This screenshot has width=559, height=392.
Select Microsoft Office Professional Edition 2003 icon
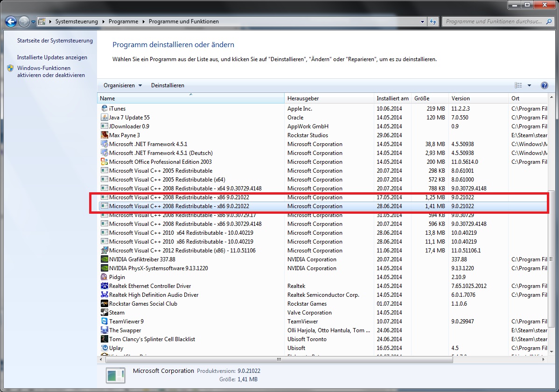tap(105, 162)
